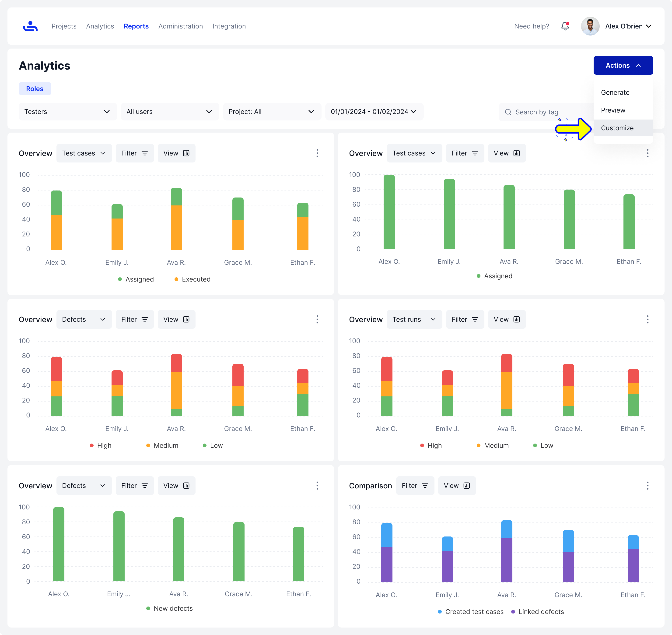Click Filter icon in Test runs panel
The width and height of the screenshot is (672, 635).
click(475, 320)
